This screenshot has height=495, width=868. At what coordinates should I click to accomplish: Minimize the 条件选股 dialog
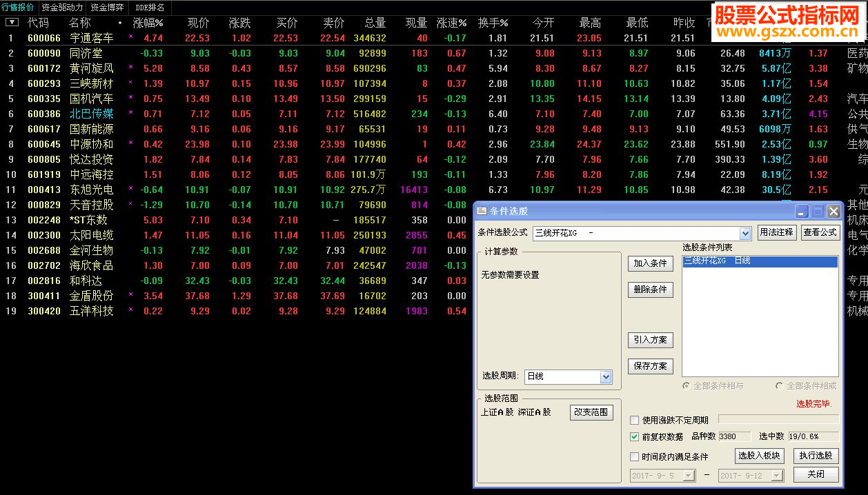802,212
